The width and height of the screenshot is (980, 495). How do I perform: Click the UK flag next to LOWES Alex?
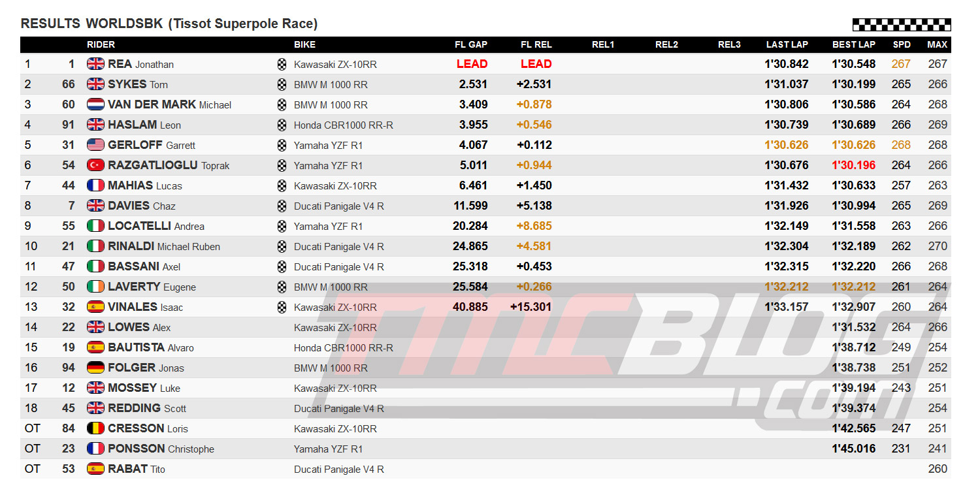click(x=95, y=327)
